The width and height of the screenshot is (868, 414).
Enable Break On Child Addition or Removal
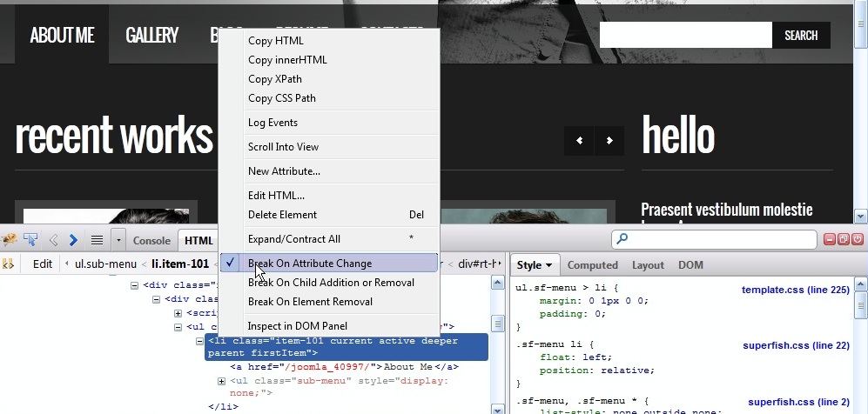pos(330,283)
